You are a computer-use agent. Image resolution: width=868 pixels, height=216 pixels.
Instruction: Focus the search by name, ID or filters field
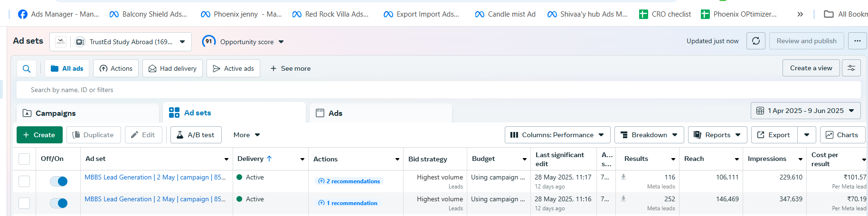pyautogui.click(x=438, y=90)
